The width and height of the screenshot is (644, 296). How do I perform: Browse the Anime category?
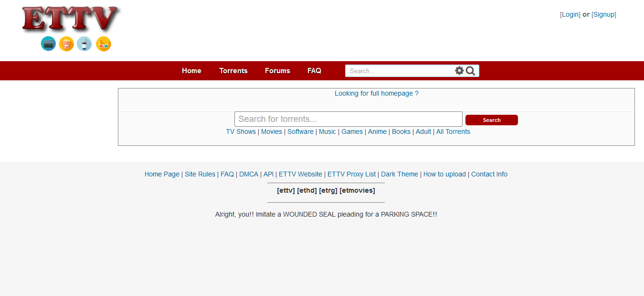pyautogui.click(x=377, y=132)
